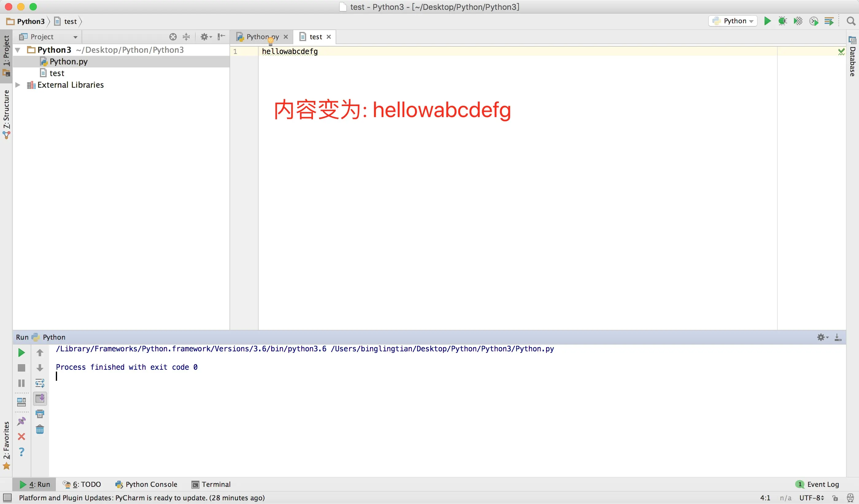Open Search Everywhere magnifier icon

tap(851, 21)
